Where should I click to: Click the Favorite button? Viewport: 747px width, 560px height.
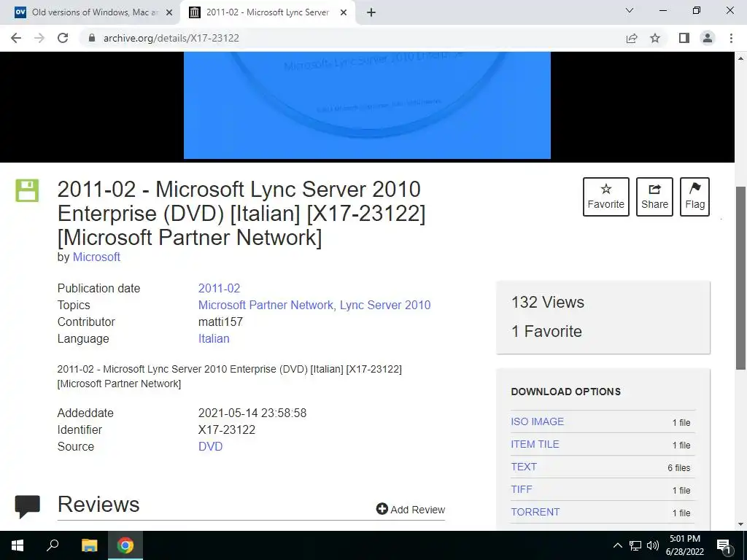pyautogui.click(x=606, y=197)
